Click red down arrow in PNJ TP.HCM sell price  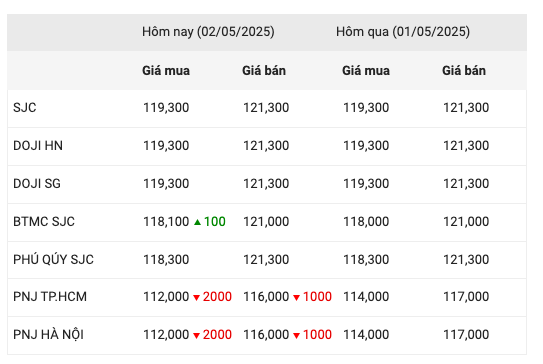click(296, 298)
